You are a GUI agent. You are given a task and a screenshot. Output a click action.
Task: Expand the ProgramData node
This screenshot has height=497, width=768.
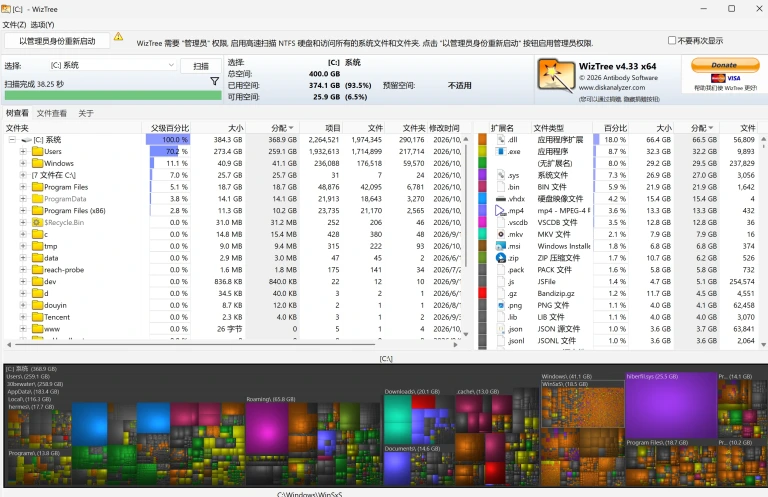[23, 199]
